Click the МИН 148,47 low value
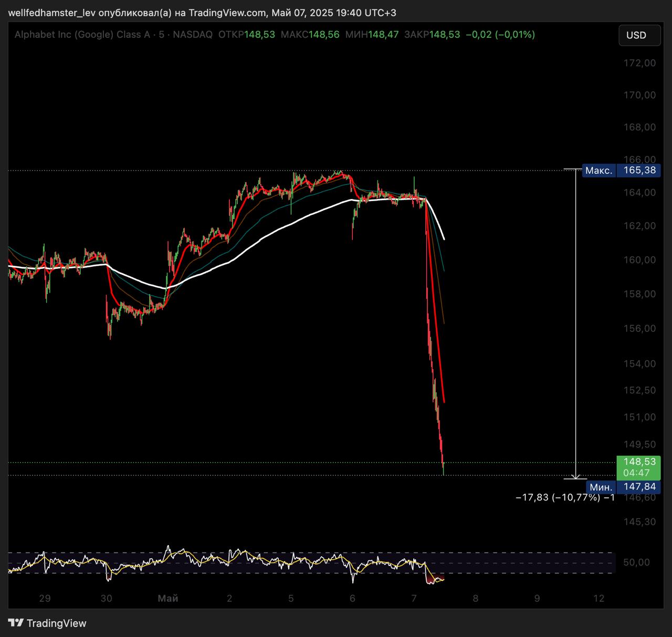 click(372, 35)
